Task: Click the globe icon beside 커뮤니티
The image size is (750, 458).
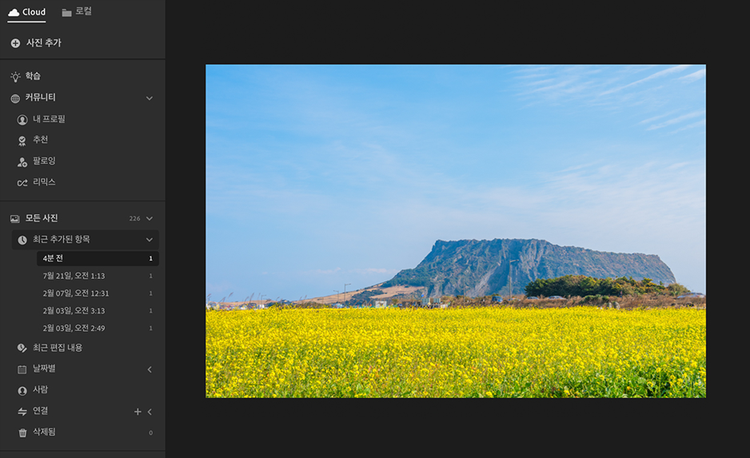Action: pos(15,98)
